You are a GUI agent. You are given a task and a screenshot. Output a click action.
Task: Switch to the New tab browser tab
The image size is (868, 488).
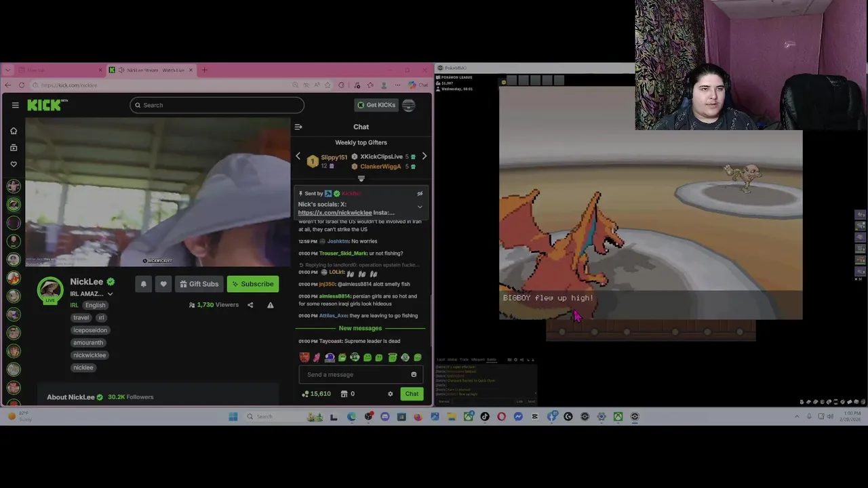click(60, 70)
